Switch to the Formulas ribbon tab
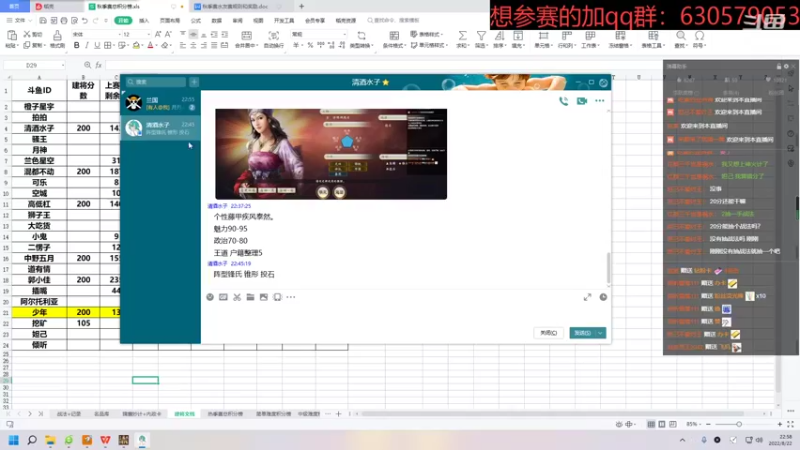Image resolution: width=800 pixels, height=450 pixels. coord(195,20)
